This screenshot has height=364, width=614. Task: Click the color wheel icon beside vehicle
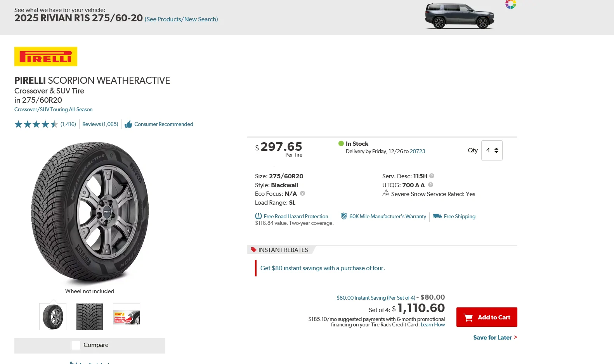(x=510, y=4)
